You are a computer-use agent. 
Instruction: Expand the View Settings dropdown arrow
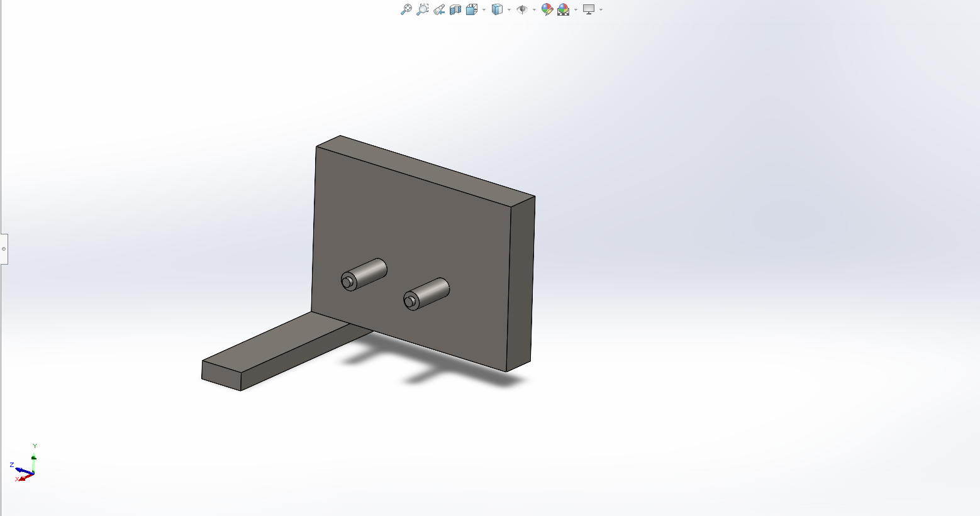coord(601,10)
